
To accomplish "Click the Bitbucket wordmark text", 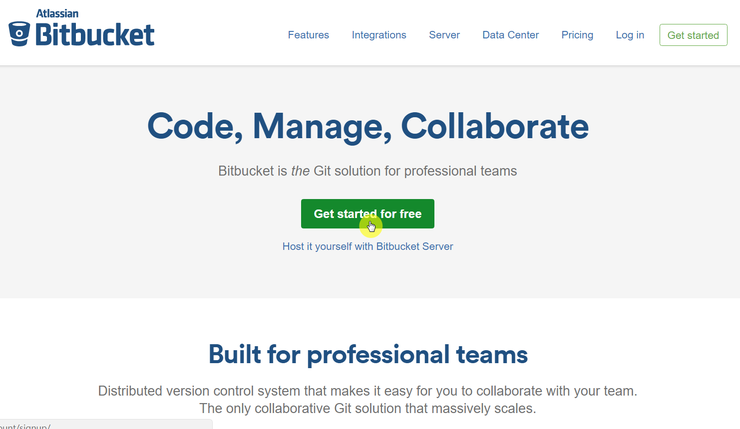I will [95, 34].
